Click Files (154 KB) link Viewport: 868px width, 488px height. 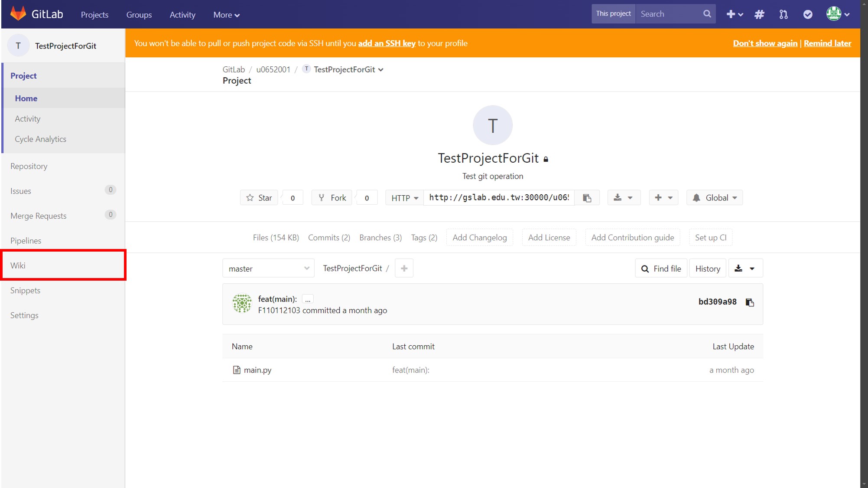[x=276, y=238]
